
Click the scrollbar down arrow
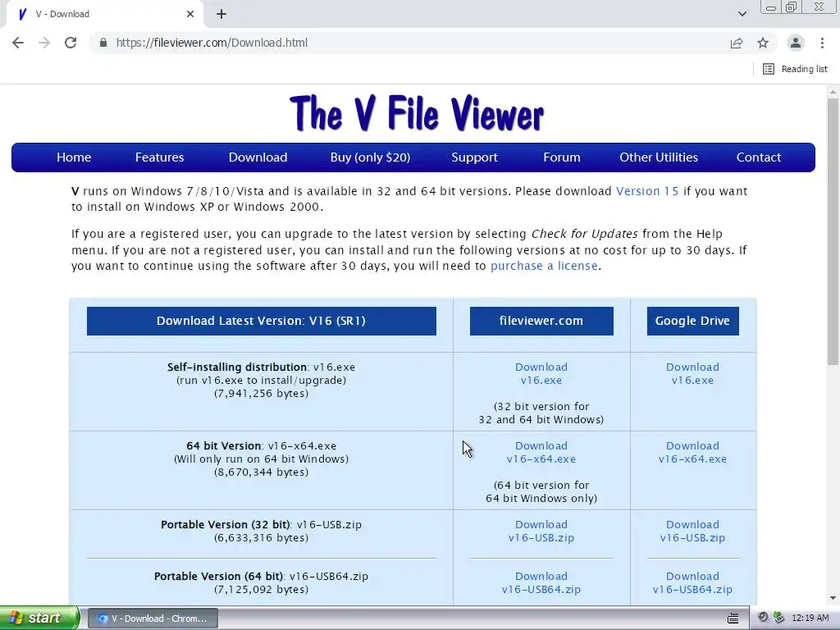833,598
